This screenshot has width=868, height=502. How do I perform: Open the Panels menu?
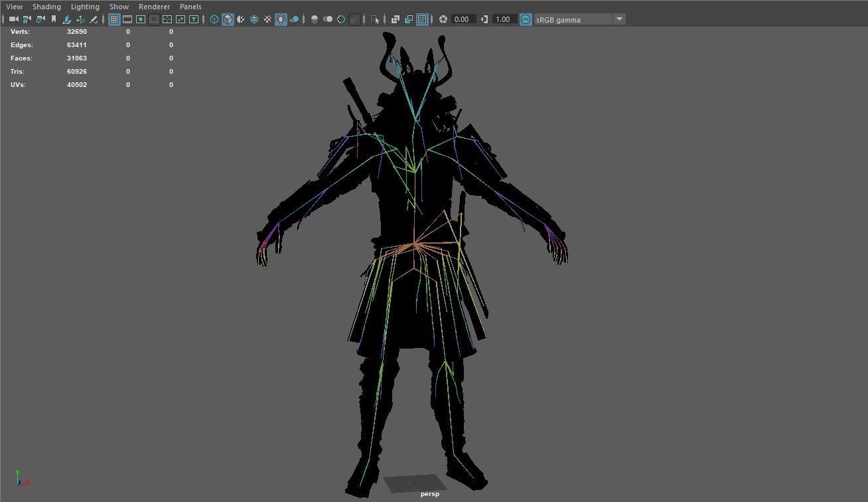(190, 6)
